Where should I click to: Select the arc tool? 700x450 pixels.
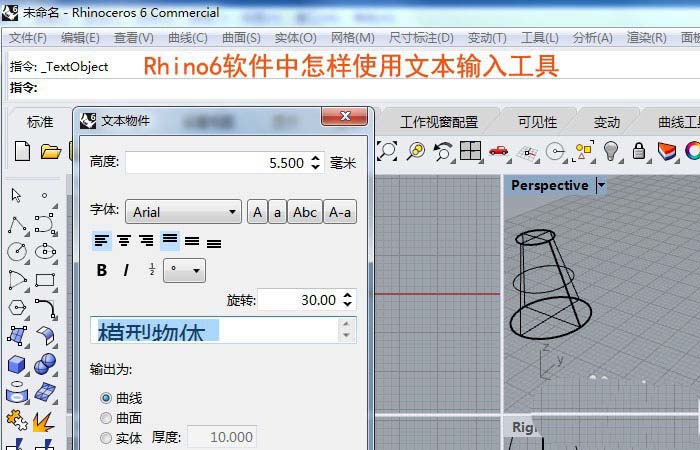point(17,280)
